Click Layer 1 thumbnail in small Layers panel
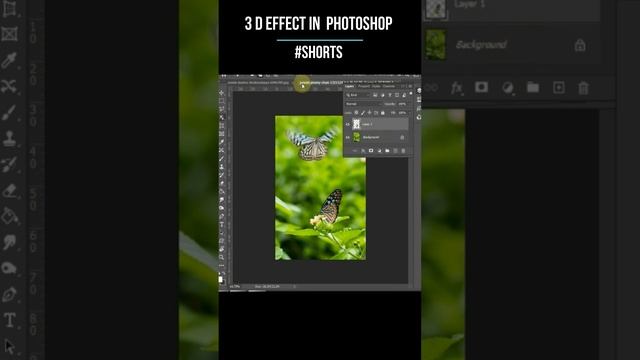Viewport: 640px width, 360px height. pos(356,124)
